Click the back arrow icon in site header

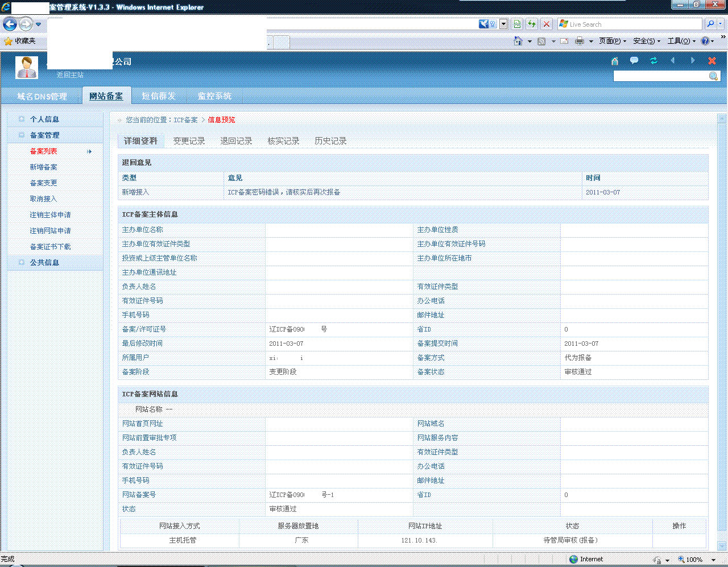[x=673, y=61]
